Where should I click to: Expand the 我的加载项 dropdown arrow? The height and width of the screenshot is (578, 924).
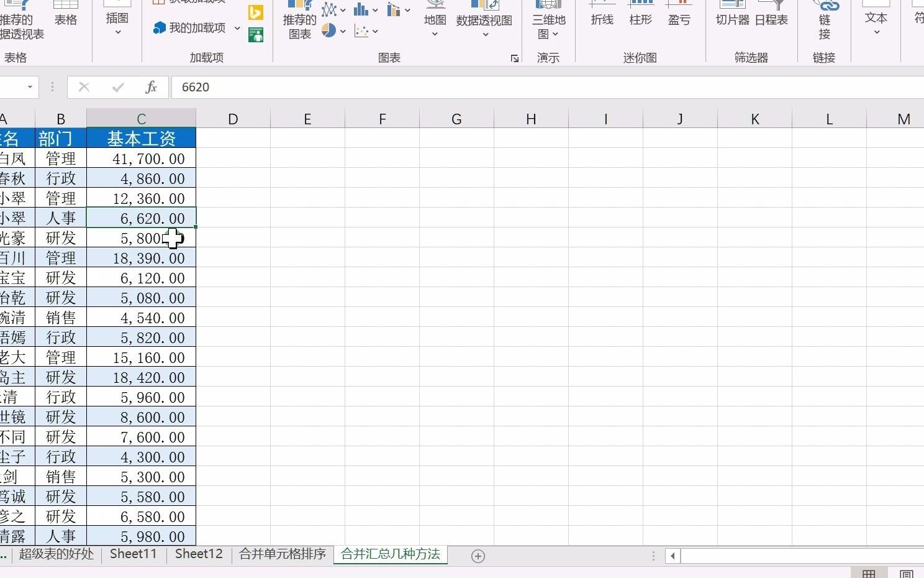[237, 28]
